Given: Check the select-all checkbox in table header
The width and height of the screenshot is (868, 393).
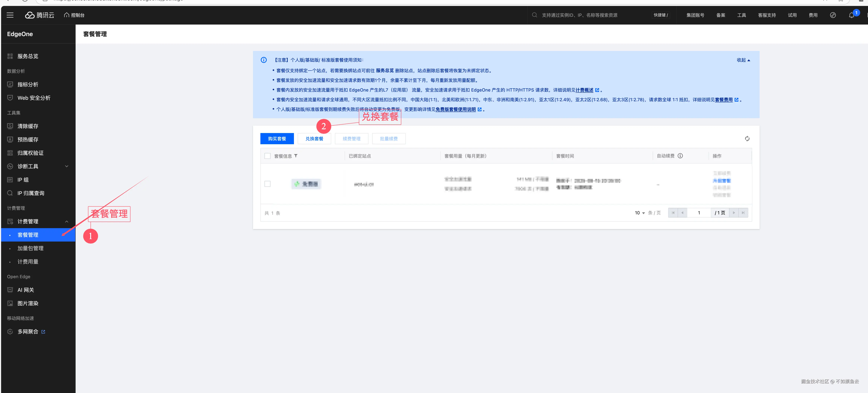Looking at the screenshot, I should (x=267, y=156).
